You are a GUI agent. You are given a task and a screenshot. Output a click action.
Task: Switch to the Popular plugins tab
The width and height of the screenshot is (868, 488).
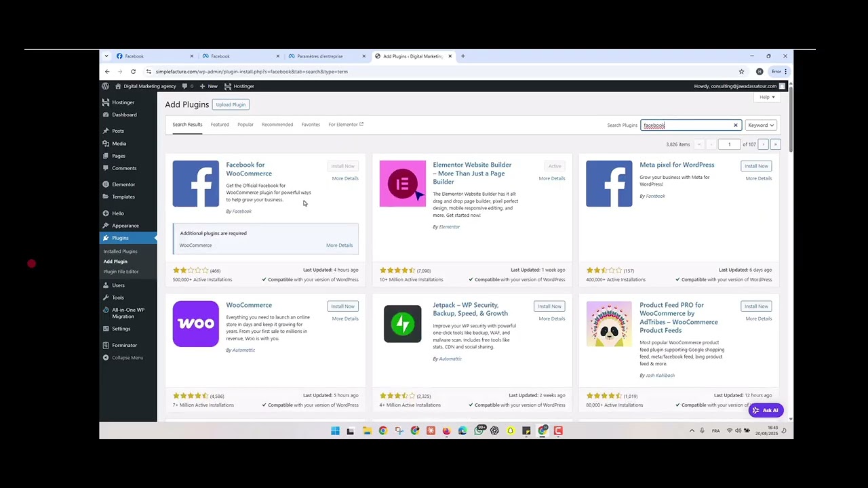(x=245, y=125)
